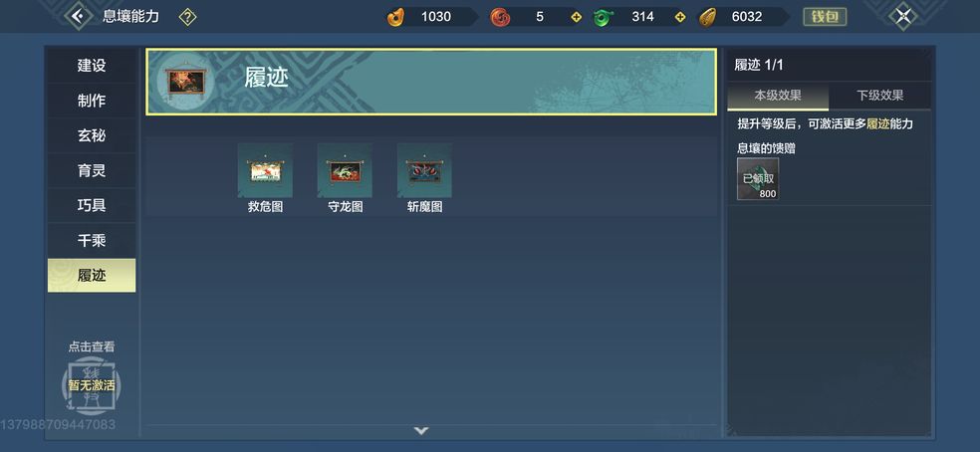Switch to the 下级效果 tab
Screen dimensions: 980x452
(880, 96)
